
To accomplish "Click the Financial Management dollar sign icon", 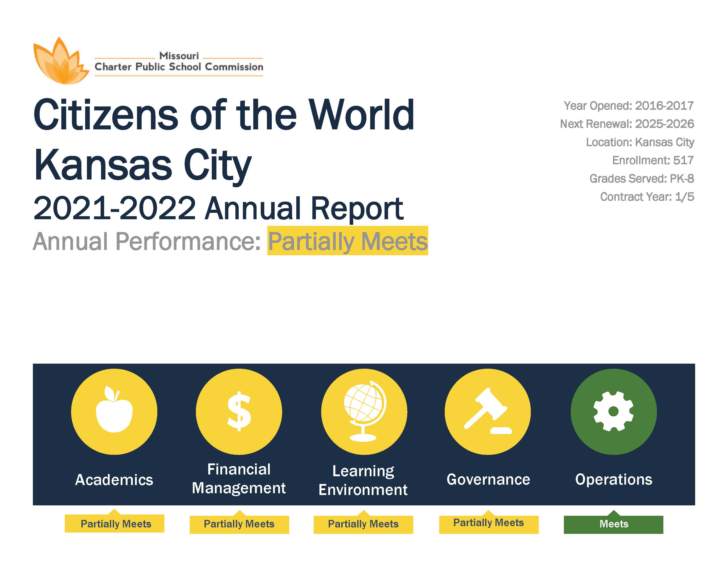I will pos(239,412).
